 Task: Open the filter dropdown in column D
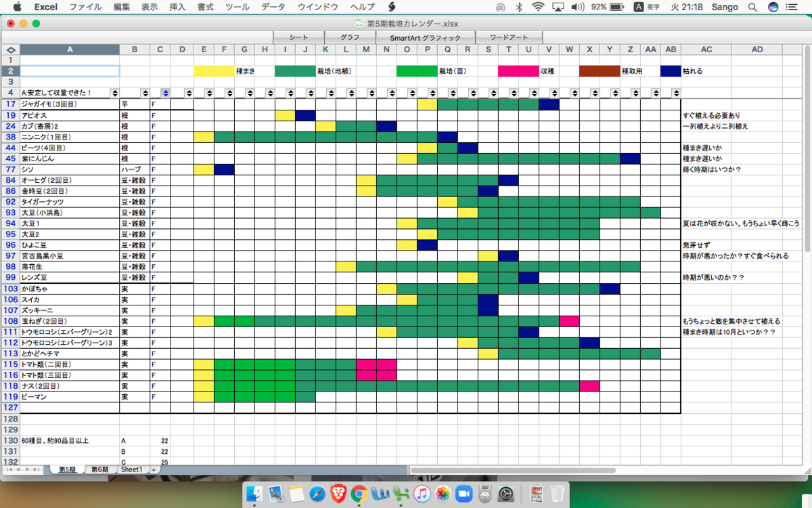(189, 93)
